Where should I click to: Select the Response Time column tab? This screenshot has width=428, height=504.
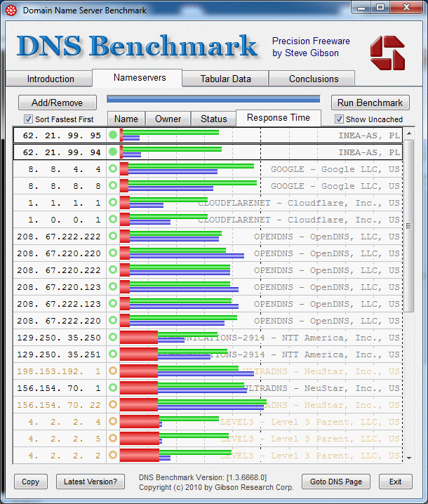click(279, 118)
